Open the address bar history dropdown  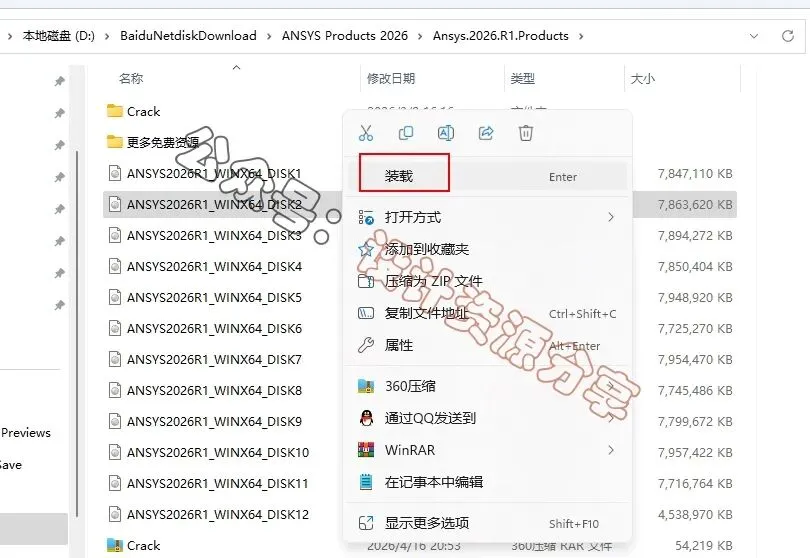[754, 36]
